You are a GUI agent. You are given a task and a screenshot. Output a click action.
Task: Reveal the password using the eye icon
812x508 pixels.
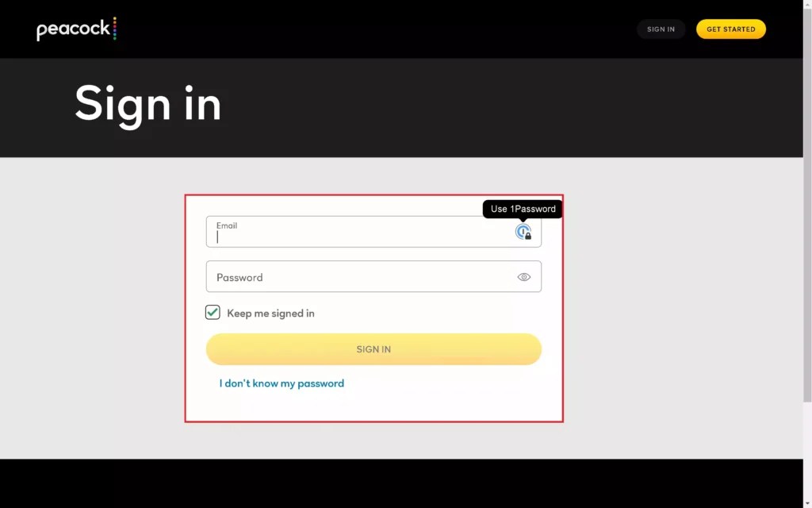pyautogui.click(x=523, y=276)
